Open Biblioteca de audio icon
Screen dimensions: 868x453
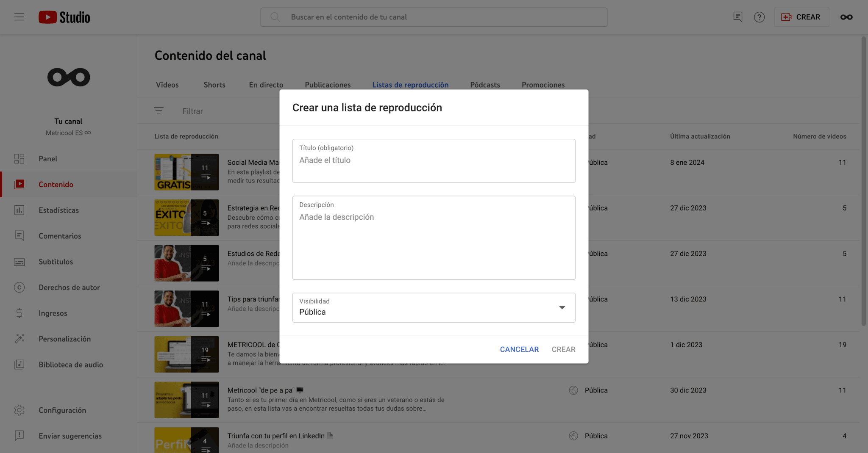tap(19, 365)
